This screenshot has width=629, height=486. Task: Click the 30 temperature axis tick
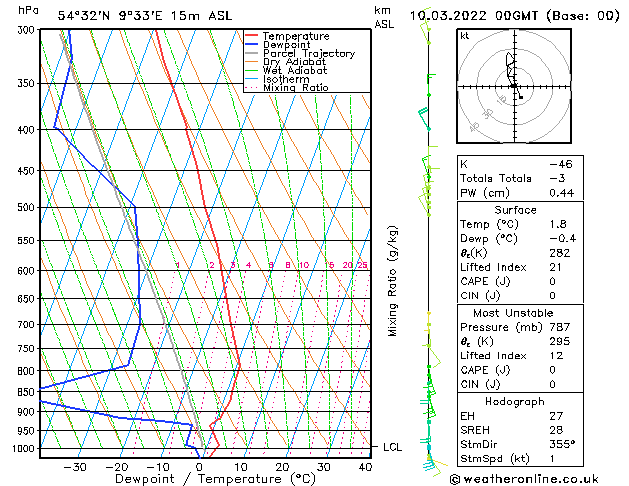click(323, 467)
